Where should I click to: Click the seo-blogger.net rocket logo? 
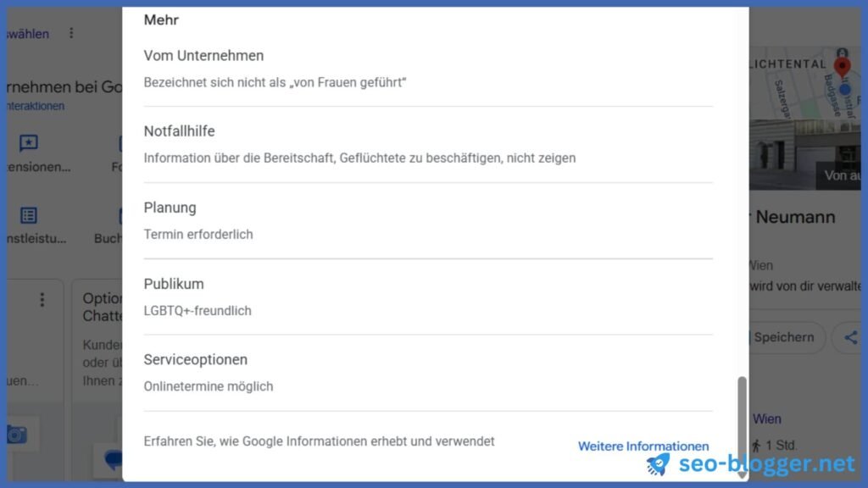pos(658,463)
